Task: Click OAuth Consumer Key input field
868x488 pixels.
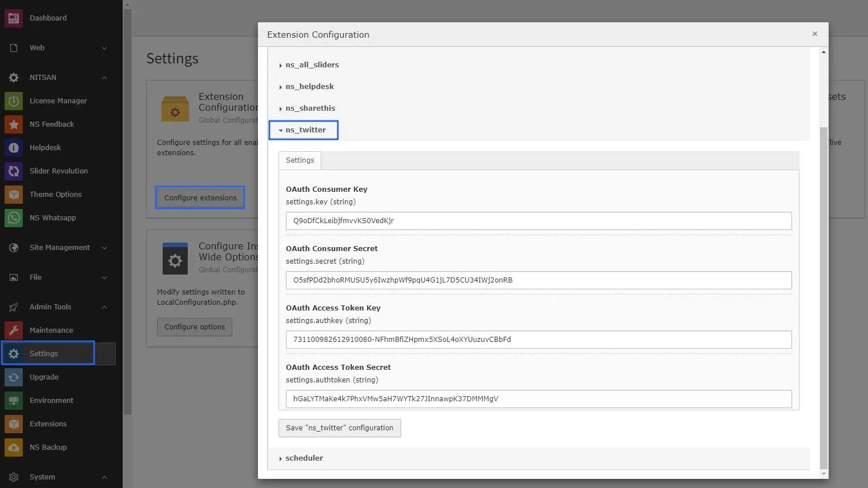Action: (539, 221)
